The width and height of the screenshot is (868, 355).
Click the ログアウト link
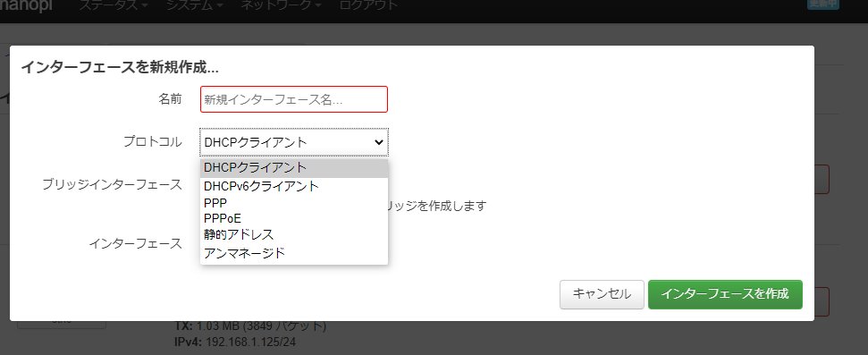click(368, 5)
